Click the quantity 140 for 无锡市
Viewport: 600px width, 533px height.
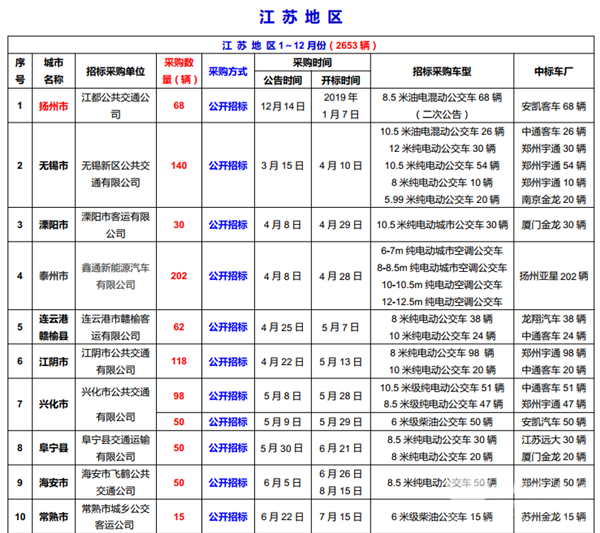[x=180, y=164]
